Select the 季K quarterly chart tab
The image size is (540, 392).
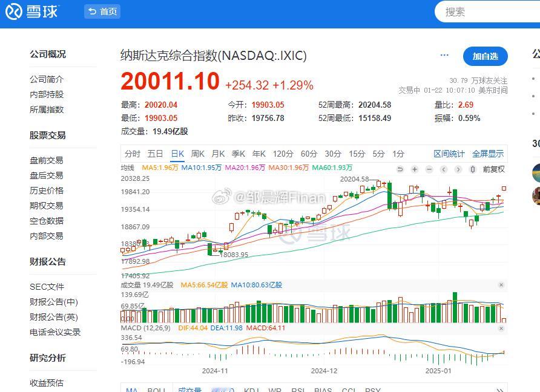[x=239, y=154]
